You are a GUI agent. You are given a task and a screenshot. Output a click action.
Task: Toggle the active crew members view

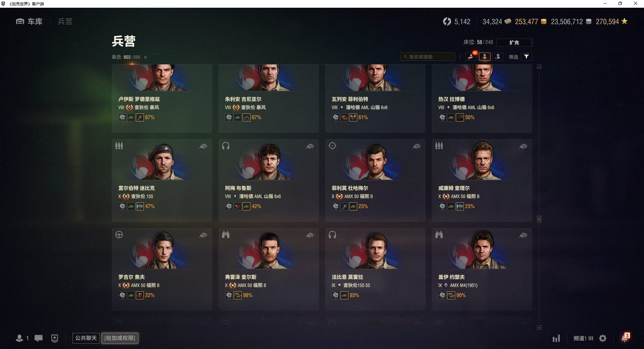click(x=485, y=57)
